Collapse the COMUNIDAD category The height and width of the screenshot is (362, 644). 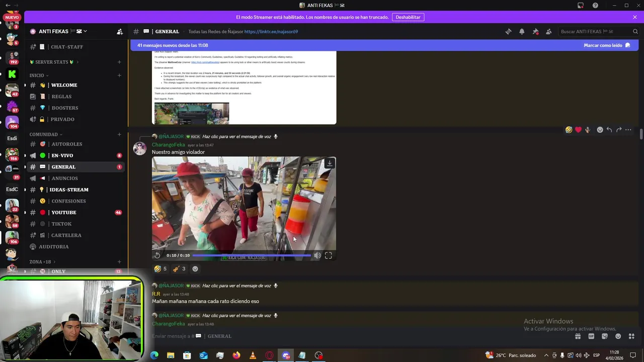[46, 134]
